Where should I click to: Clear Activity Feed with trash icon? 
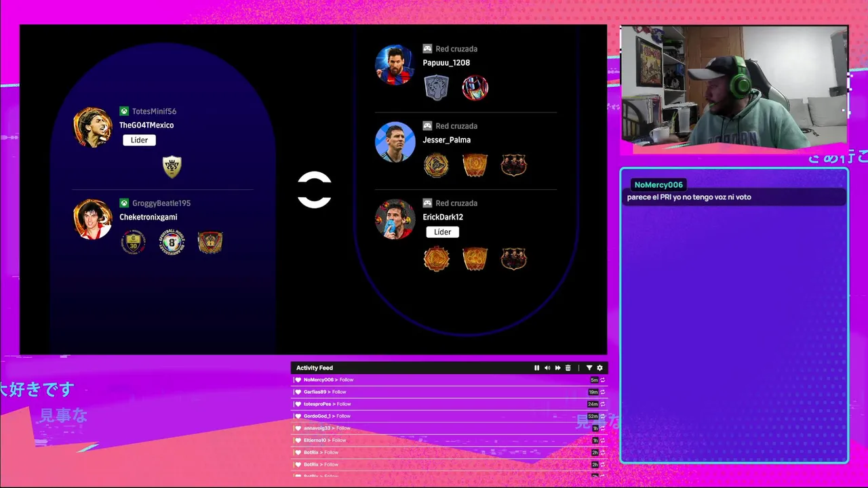568,368
